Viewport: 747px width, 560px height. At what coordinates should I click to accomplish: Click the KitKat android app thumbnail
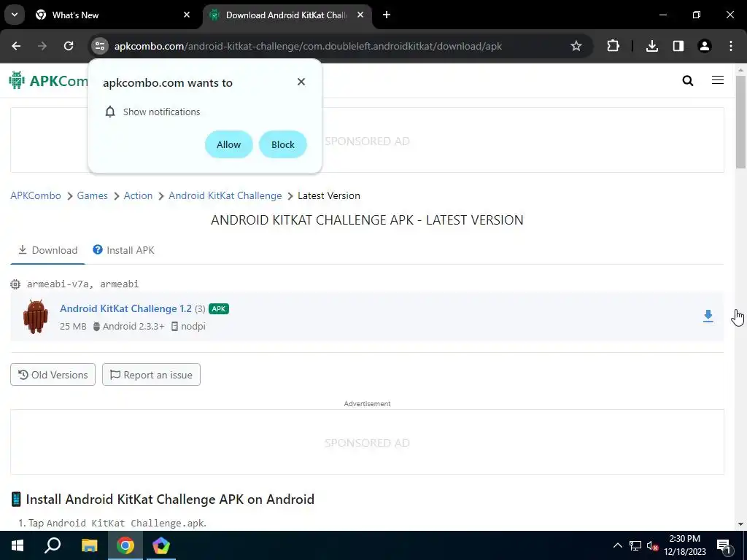pyautogui.click(x=36, y=316)
